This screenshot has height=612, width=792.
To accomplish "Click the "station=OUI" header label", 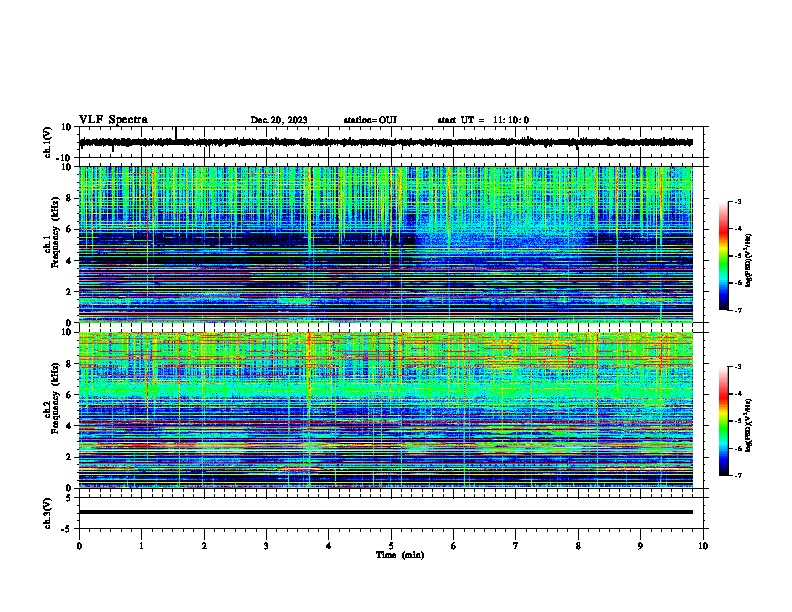I will (370, 120).
